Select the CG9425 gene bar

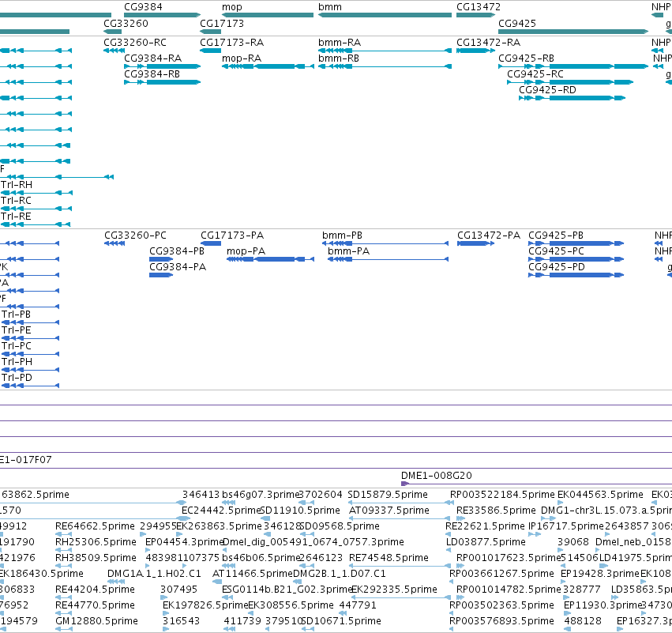click(573, 32)
